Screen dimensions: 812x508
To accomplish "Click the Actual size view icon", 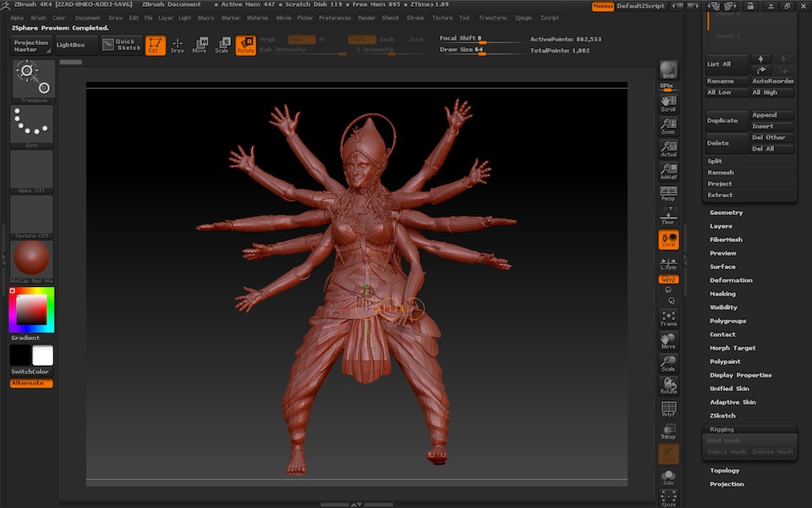I will point(668,149).
